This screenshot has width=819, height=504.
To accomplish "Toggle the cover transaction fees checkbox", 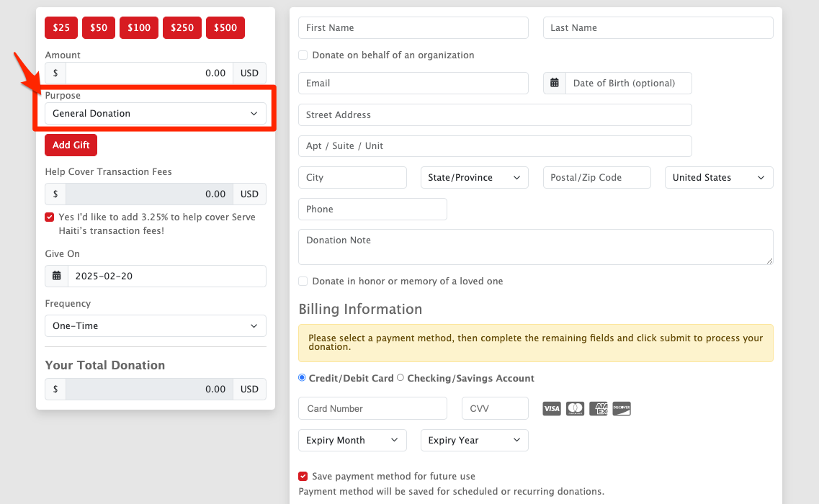I will tap(50, 217).
